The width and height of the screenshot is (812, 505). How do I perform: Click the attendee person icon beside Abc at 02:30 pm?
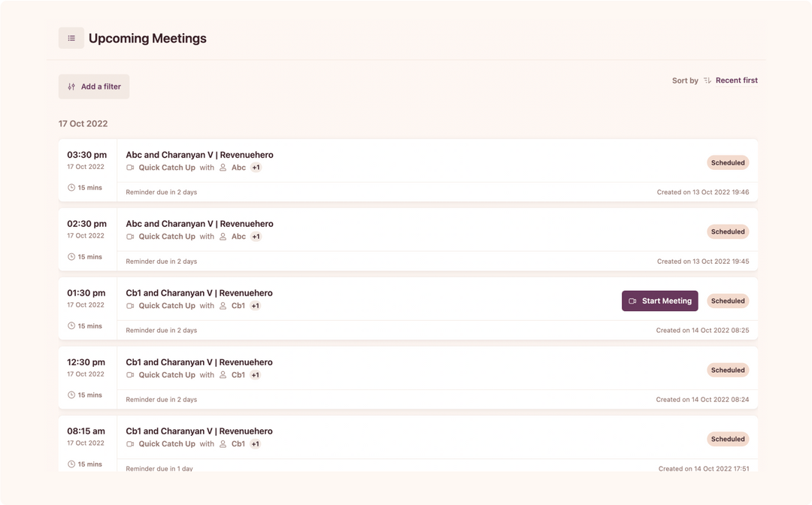click(x=223, y=236)
